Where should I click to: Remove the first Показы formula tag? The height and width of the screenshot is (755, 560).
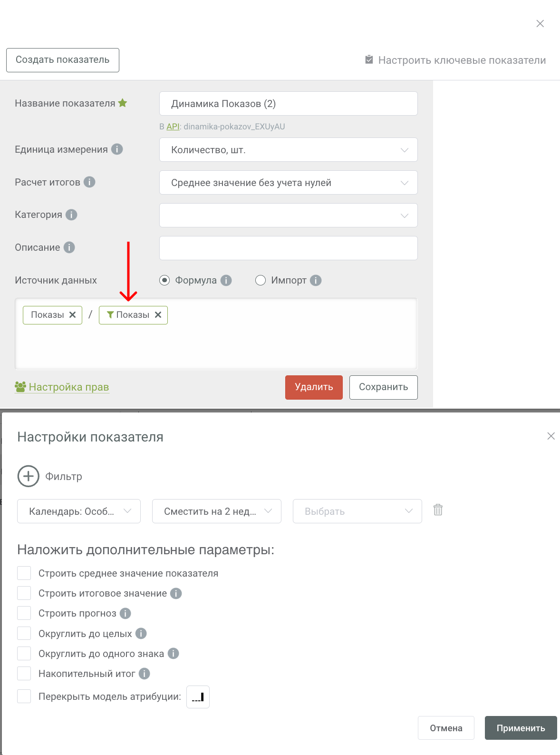[72, 315]
